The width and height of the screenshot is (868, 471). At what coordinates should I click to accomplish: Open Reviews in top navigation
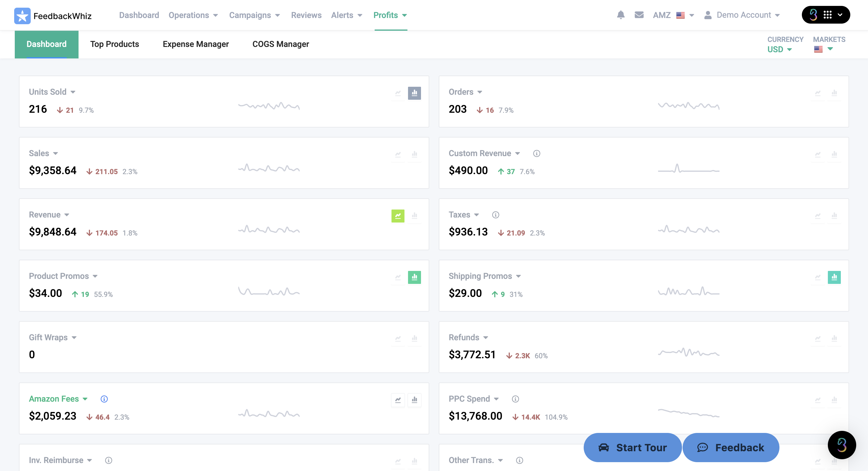pyautogui.click(x=306, y=15)
